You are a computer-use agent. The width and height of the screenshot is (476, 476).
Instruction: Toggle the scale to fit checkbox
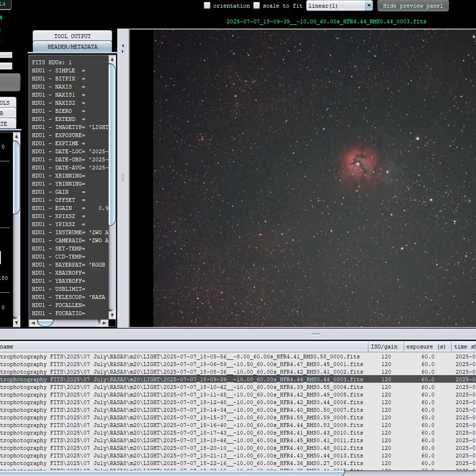(x=257, y=6)
